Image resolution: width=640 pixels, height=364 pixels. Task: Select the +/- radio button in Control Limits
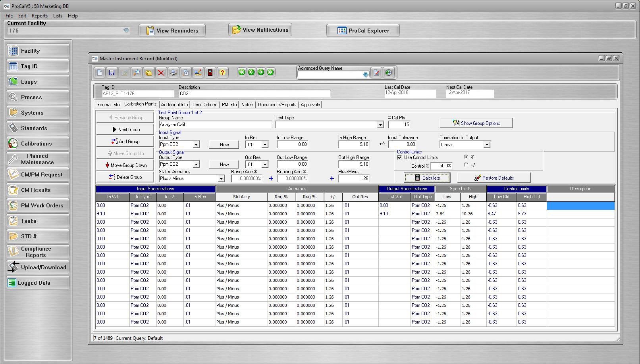465,165
